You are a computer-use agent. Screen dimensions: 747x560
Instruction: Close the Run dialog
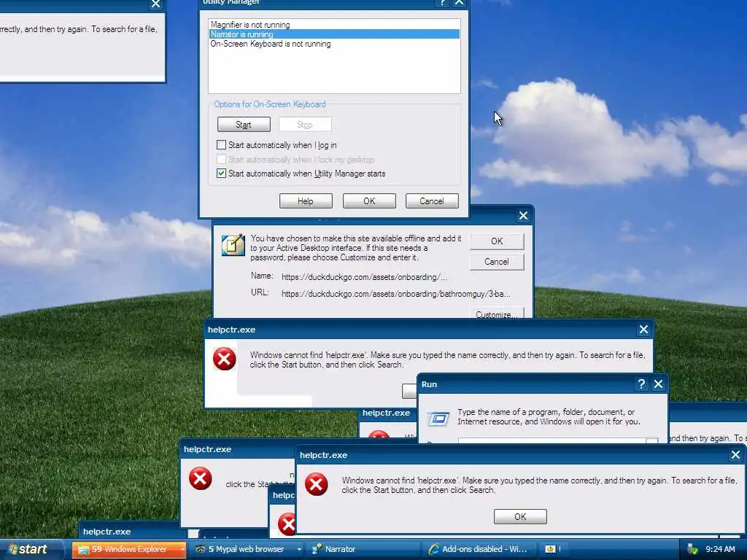[x=659, y=384]
